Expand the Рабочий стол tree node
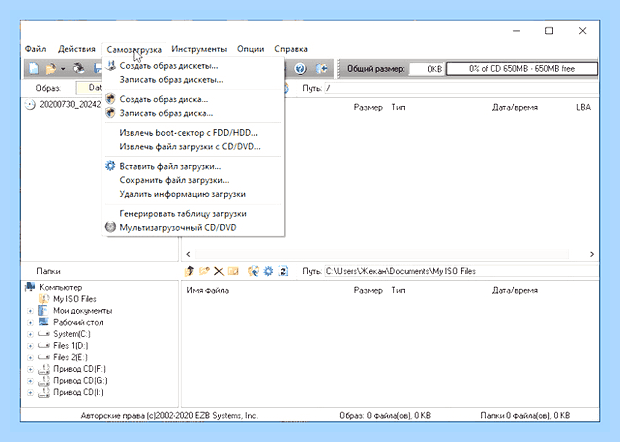Viewport: 620px width, 442px height. pos(30,323)
